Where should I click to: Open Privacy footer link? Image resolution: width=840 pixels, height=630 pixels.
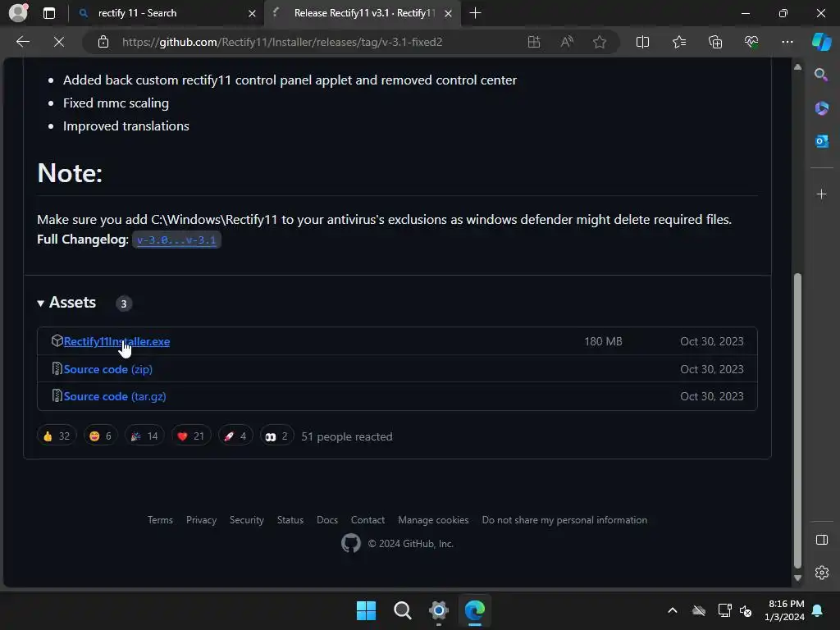[x=202, y=519]
